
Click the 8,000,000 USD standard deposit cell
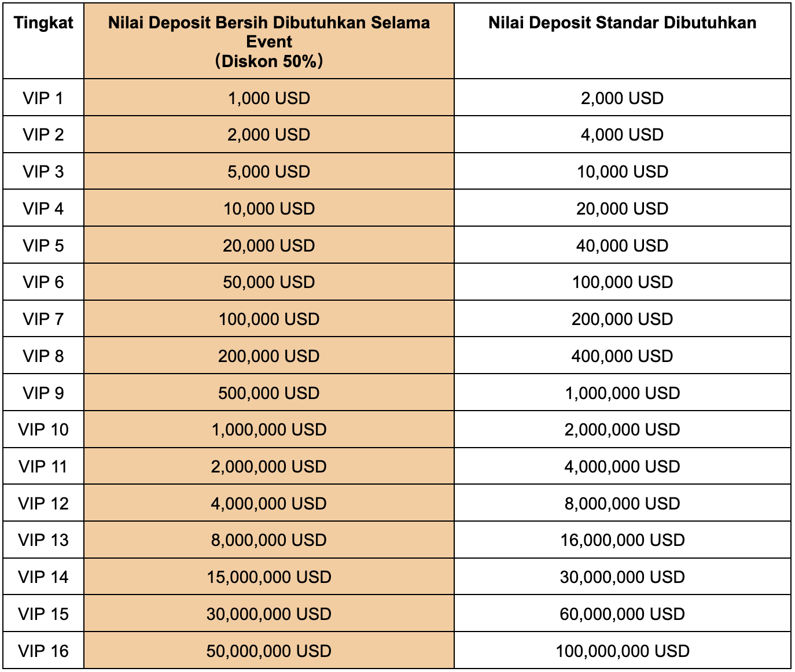(622, 504)
